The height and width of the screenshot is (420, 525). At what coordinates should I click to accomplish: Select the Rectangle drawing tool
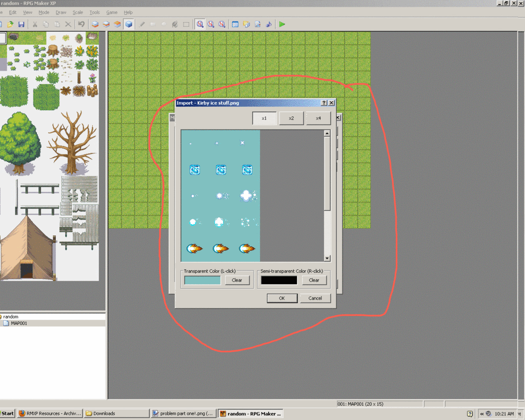[153, 24]
